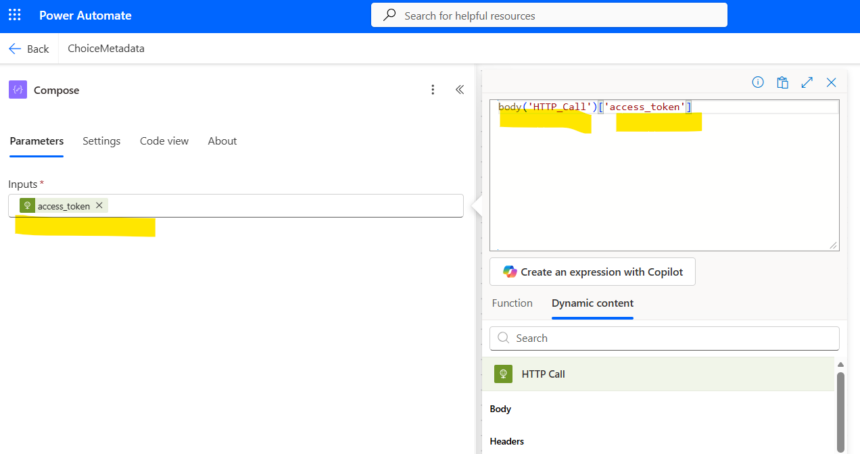The image size is (860, 454).
Task: Open the Code view tab
Action: pyautogui.click(x=164, y=141)
